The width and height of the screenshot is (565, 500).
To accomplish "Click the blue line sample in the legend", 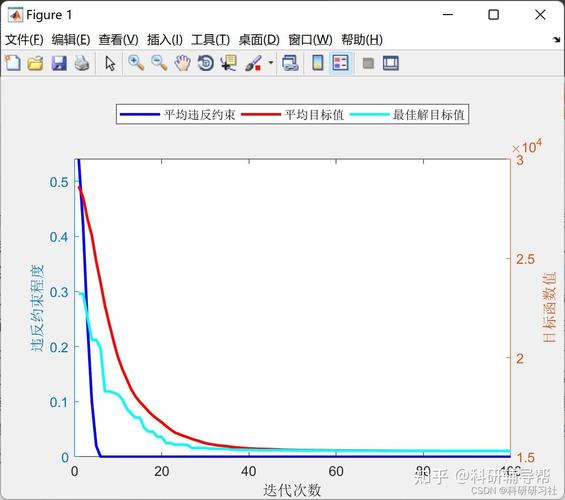I will pyautogui.click(x=140, y=115).
